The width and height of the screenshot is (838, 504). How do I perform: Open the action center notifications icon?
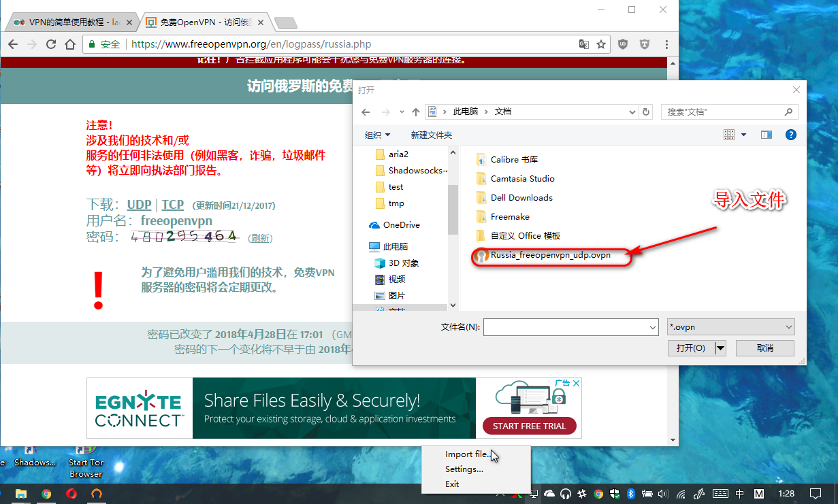816,494
